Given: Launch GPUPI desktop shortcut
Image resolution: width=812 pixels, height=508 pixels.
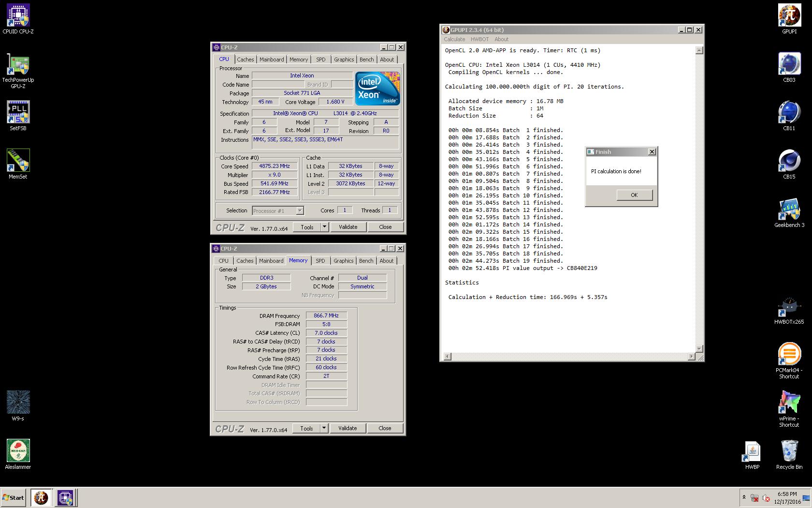Looking at the screenshot, I should (x=789, y=19).
